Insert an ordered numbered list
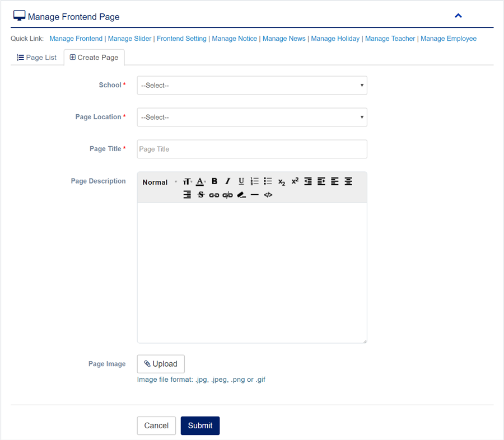 (x=255, y=181)
